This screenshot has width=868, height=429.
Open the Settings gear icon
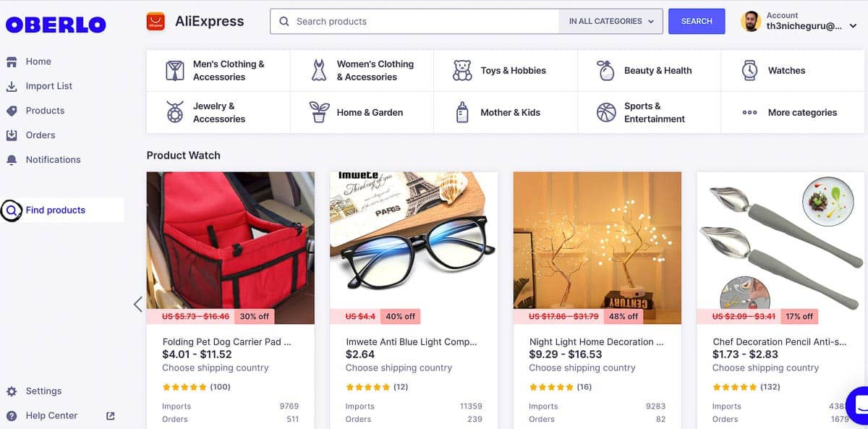coord(12,391)
